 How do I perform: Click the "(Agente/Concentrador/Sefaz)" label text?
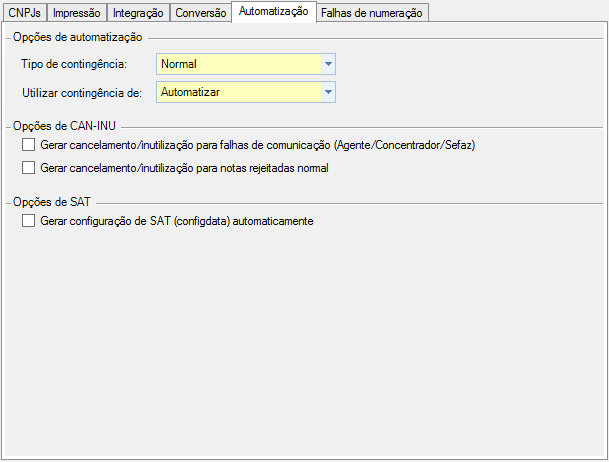404,146
